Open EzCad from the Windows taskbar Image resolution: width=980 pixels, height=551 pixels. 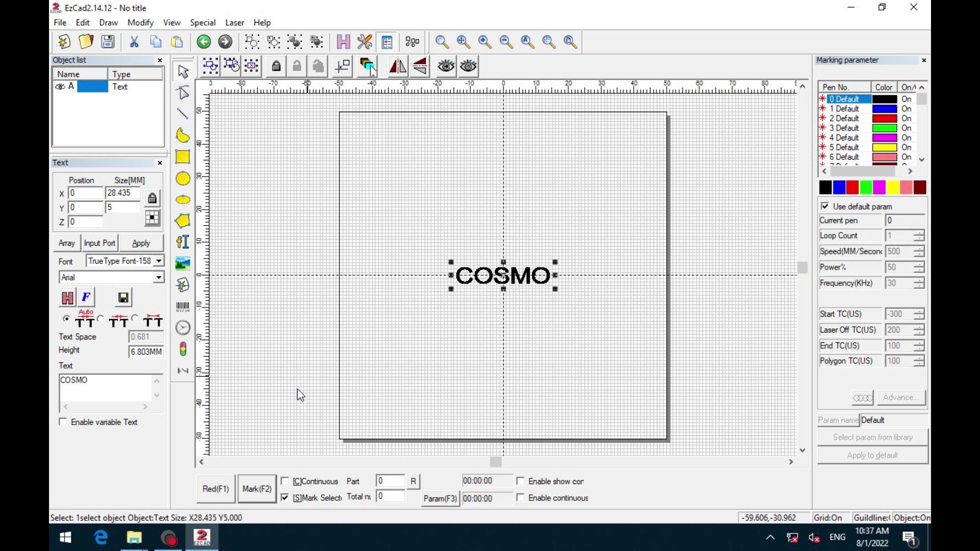tap(203, 538)
